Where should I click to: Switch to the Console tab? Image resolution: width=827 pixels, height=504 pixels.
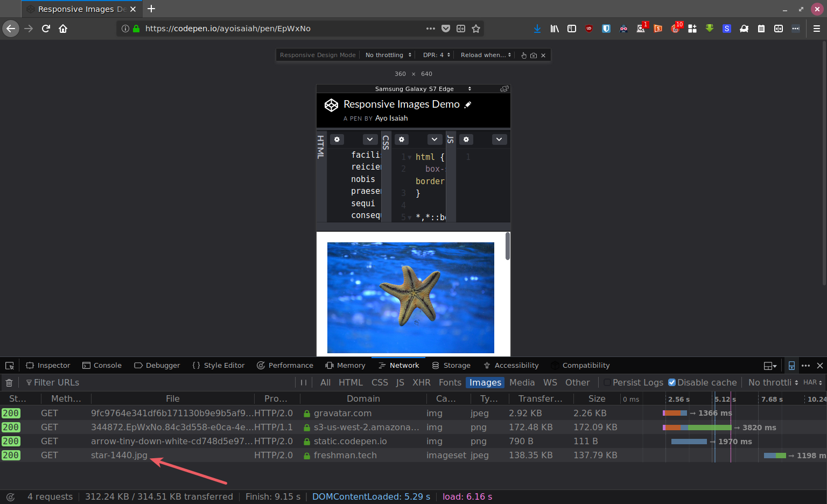pyautogui.click(x=102, y=366)
